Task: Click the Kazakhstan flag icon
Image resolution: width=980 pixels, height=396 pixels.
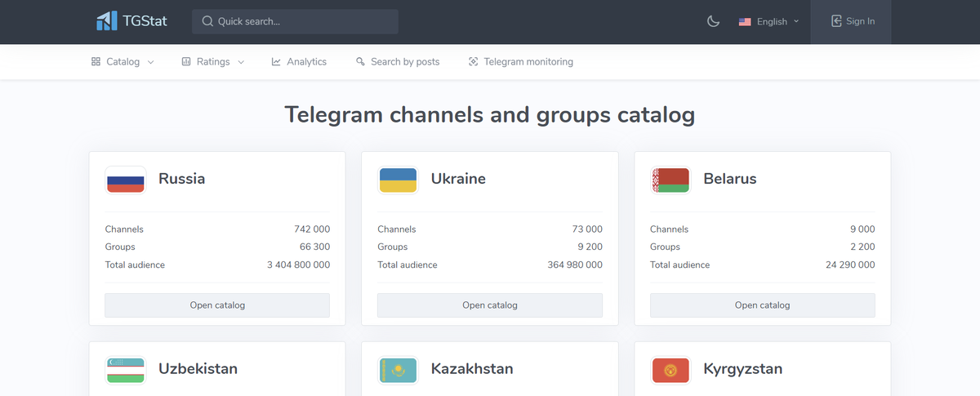Action: pyautogui.click(x=398, y=370)
